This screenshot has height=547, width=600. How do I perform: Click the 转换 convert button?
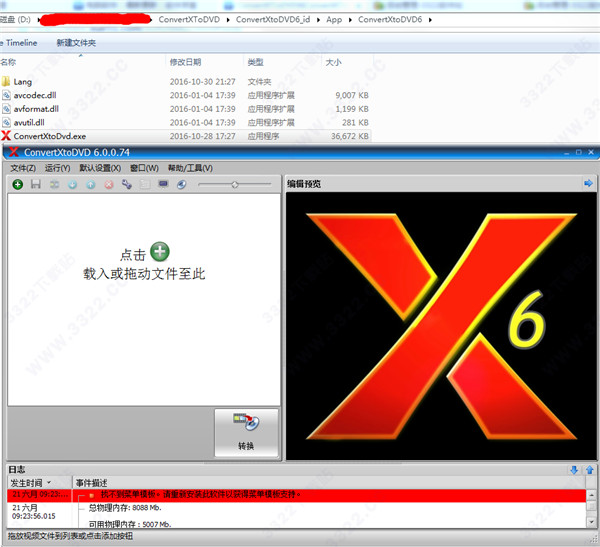[246, 433]
